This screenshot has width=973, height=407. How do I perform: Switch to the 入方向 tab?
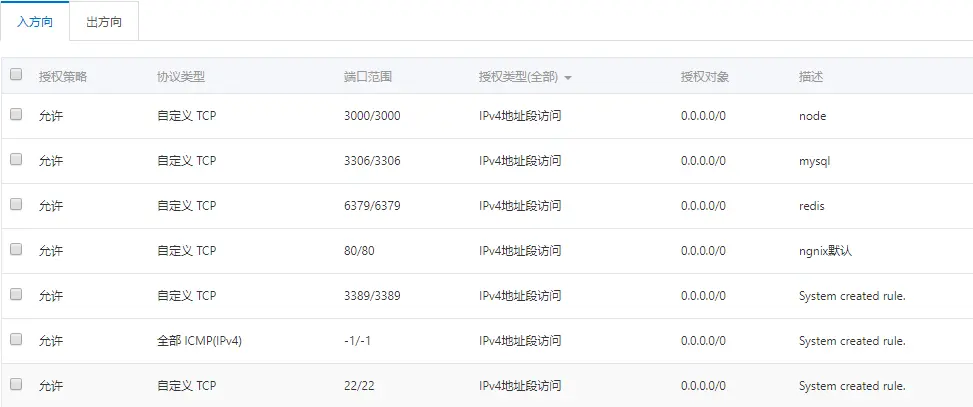[x=35, y=22]
